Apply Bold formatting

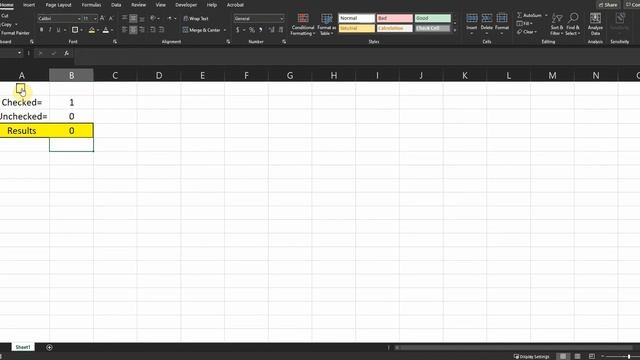coord(42,30)
